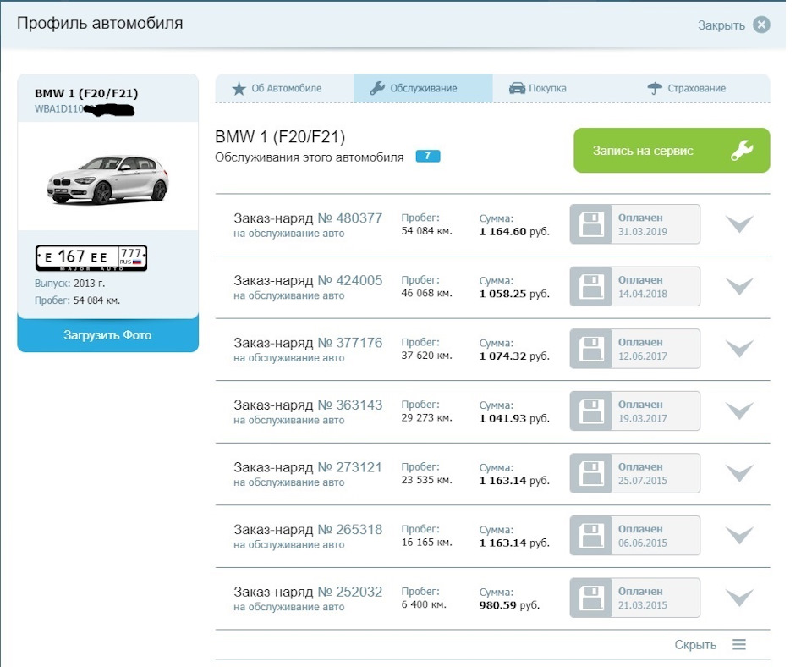
Task: Switch to the Страхование tab
Action: click(x=696, y=89)
